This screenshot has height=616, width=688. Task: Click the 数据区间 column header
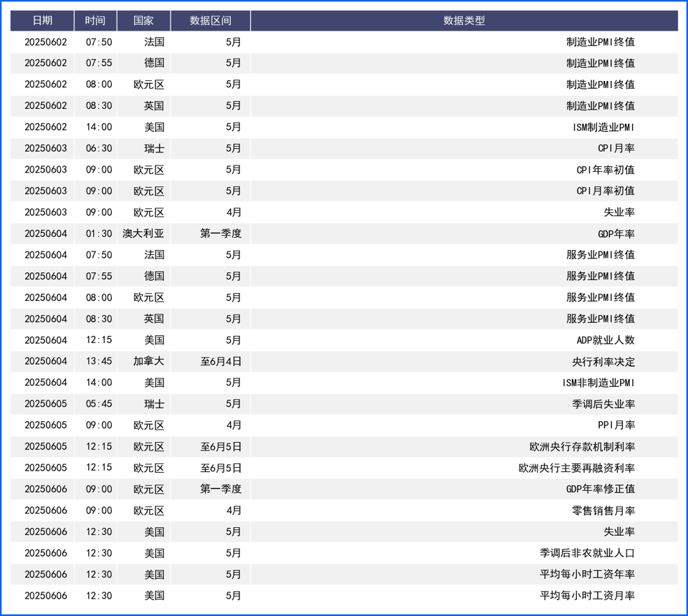pos(210,21)
